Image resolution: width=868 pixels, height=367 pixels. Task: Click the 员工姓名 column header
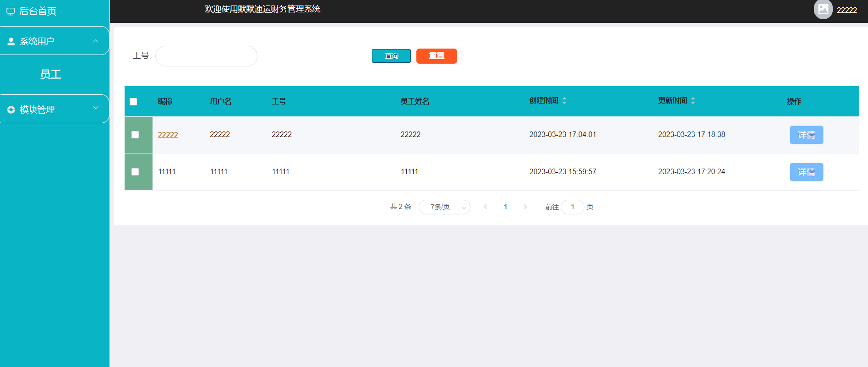[415, 101]
